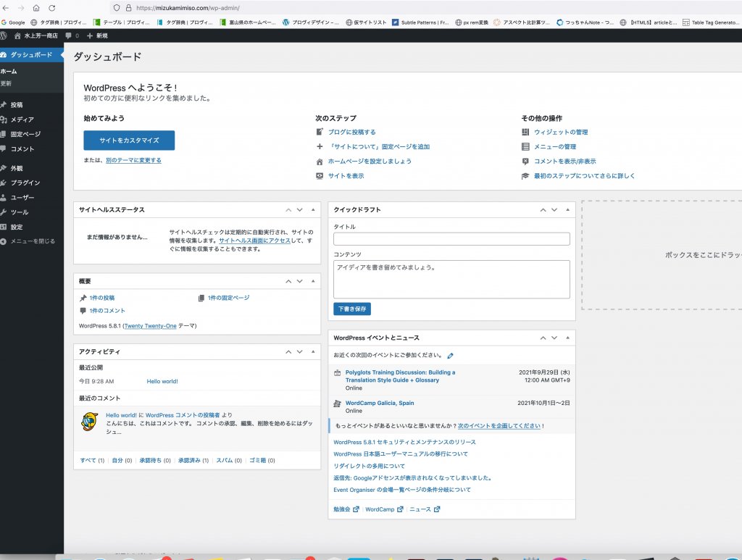The image size is (742, 560).
Task: Click the サイトをカスタマイズ button
Action: click(129, 140)
